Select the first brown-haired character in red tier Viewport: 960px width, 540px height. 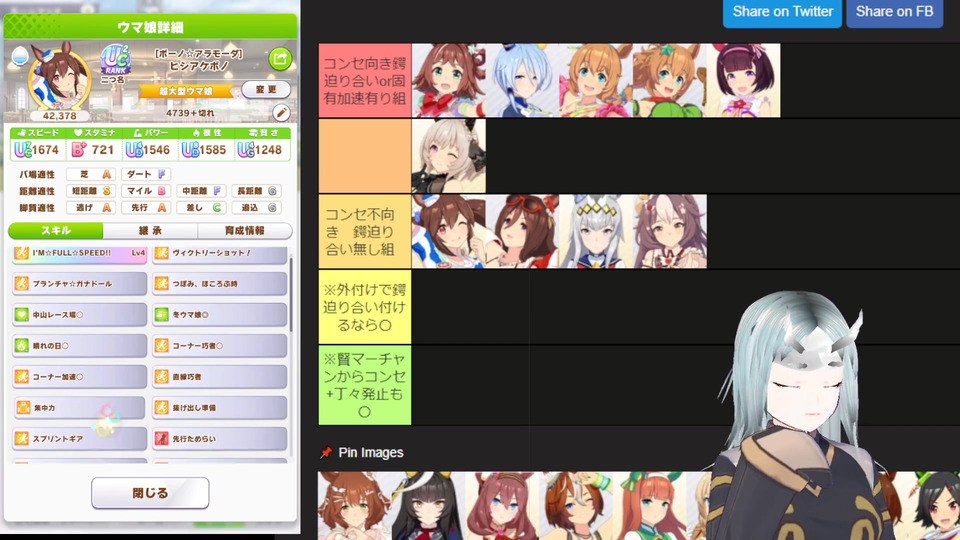449,80
